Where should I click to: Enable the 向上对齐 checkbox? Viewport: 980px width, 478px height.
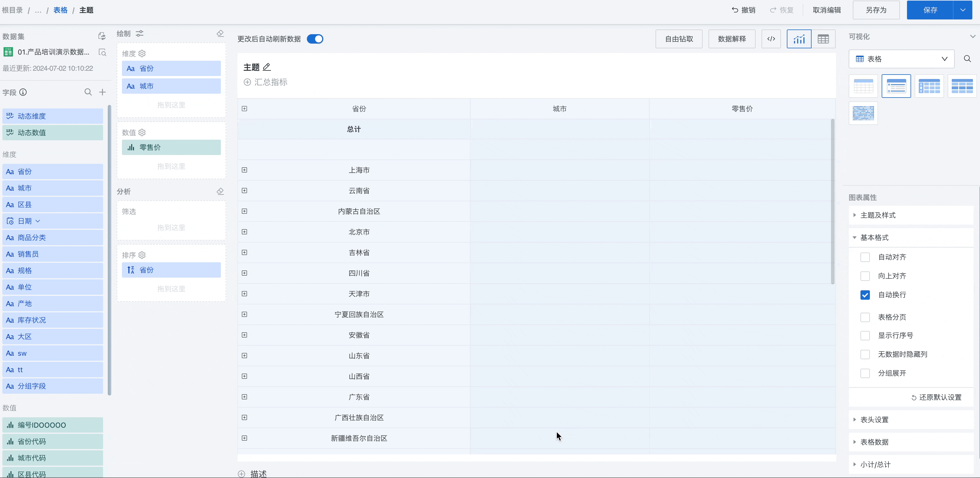(x=865, y=276)
